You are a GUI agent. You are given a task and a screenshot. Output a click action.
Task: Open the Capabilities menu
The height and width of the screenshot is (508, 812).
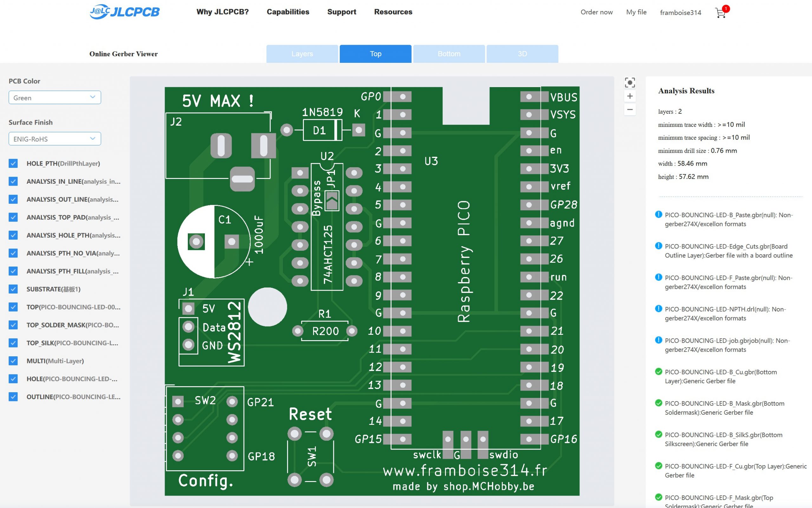(x=288, y=12)
